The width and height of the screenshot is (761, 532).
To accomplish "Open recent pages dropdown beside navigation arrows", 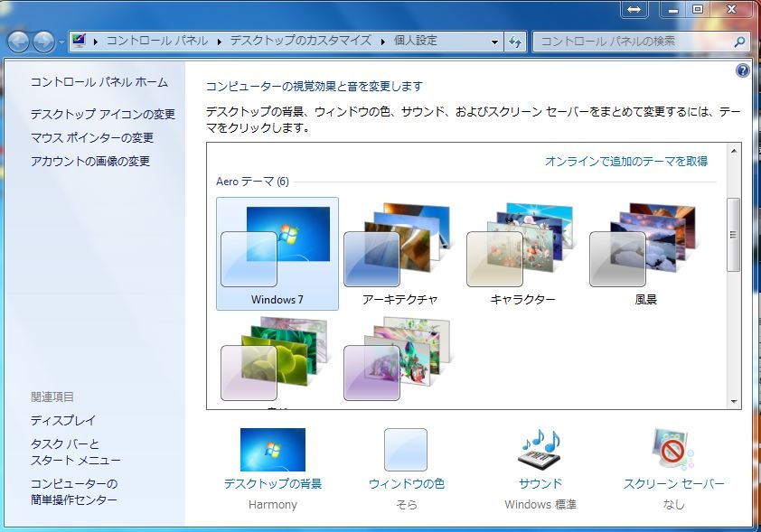I will coord(61,42).
